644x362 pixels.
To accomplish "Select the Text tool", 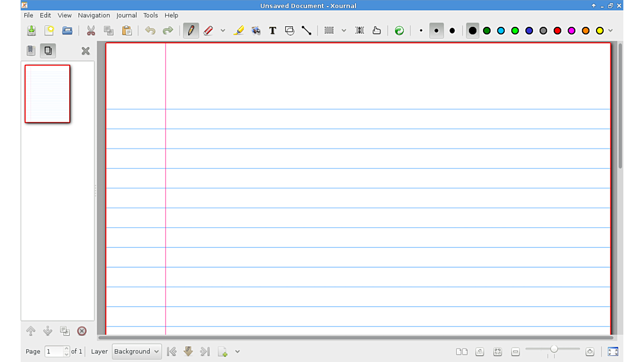I will pyautogui.click(x=272, y=30).
